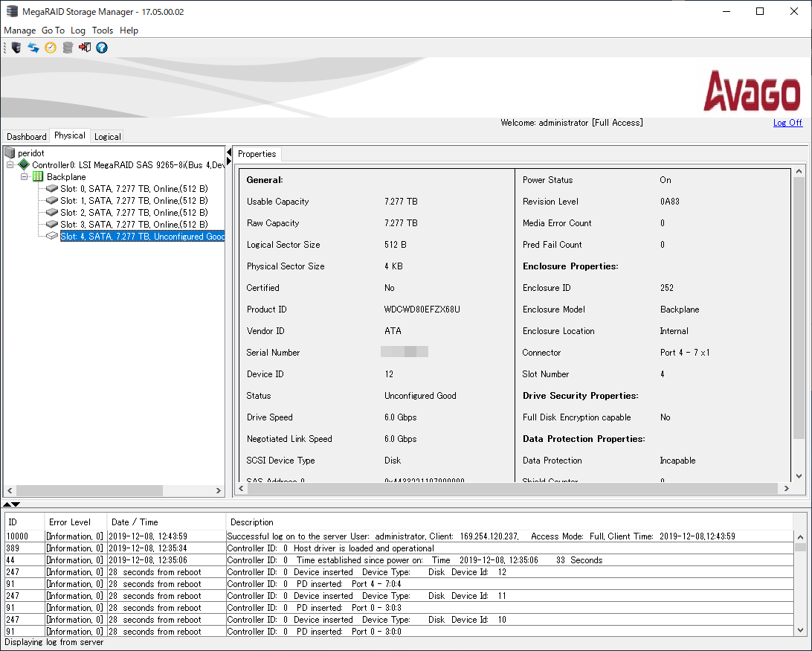The width and height of the screenshot is (812, 651).
Task: Select log row Device inserted Device Id 12
Action: 399,571
